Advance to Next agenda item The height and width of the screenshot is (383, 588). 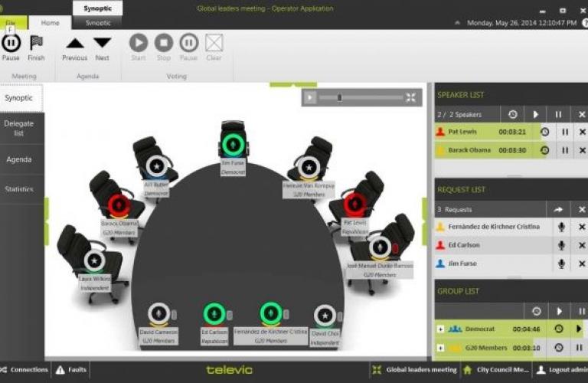tap(102, 44)
